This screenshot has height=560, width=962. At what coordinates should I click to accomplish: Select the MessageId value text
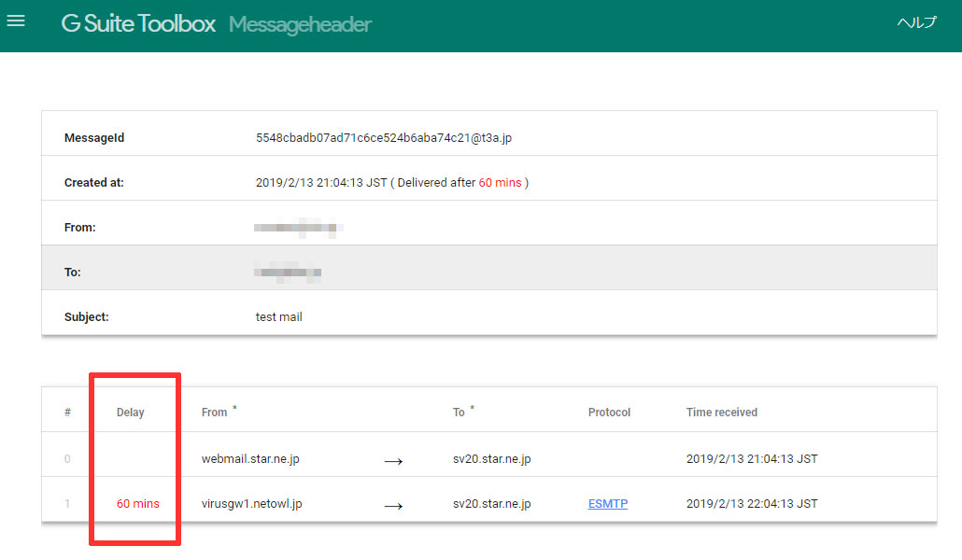pos(384,138)
